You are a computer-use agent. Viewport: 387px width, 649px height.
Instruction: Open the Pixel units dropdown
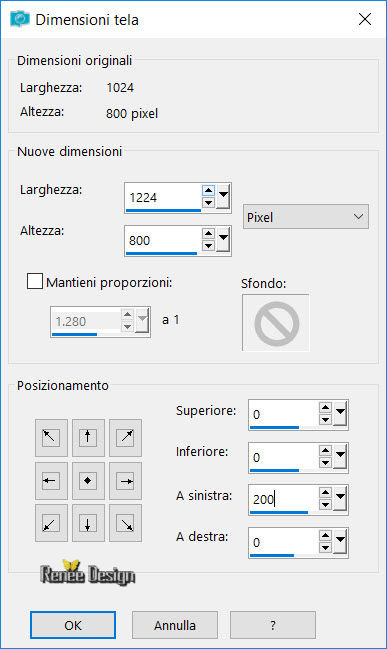305,217
